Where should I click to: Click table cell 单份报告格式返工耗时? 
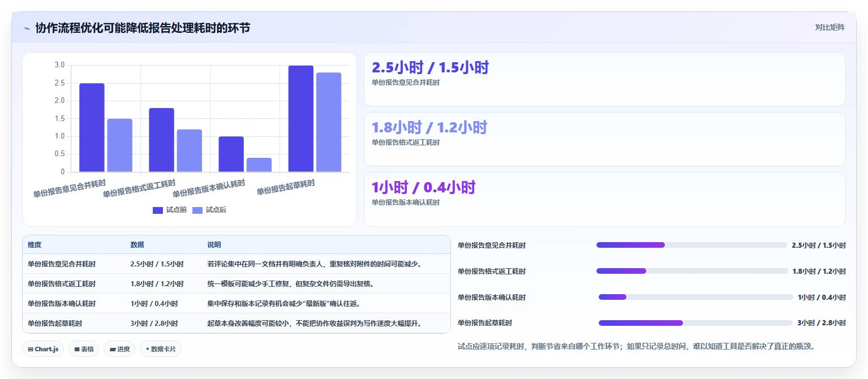click(62, 284)
